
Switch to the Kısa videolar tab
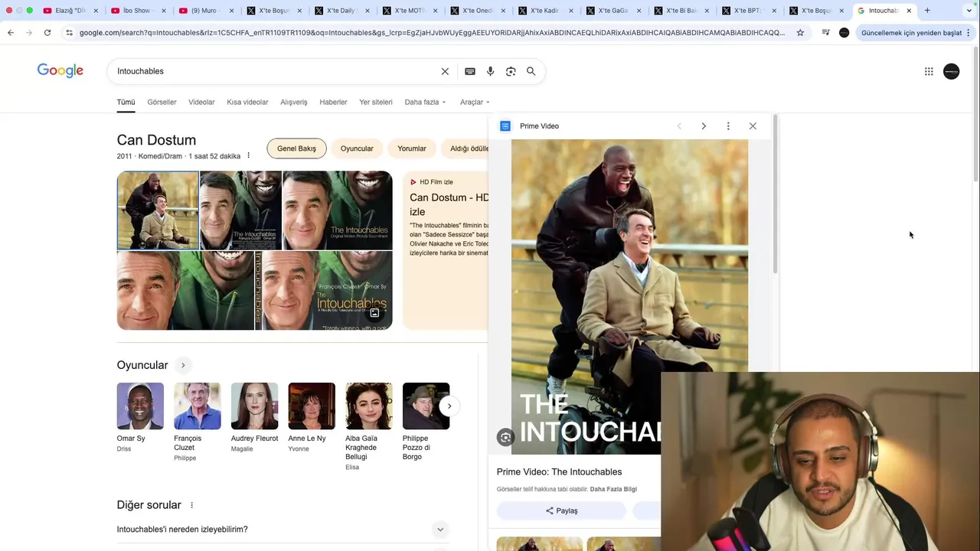tap(247, 102)
